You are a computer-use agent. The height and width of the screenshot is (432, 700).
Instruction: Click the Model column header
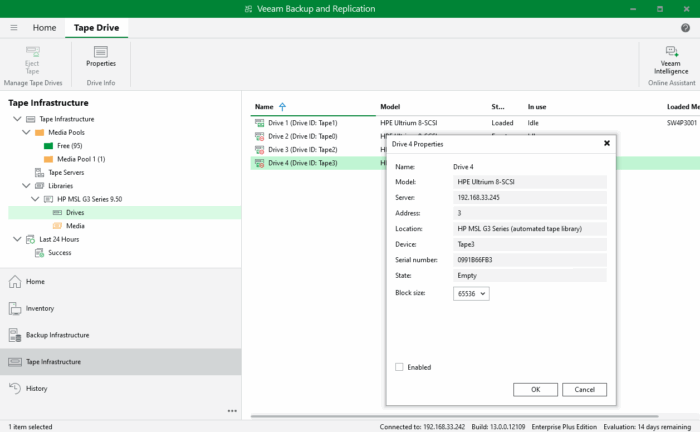pyautogui.click(x=390, y=107)
